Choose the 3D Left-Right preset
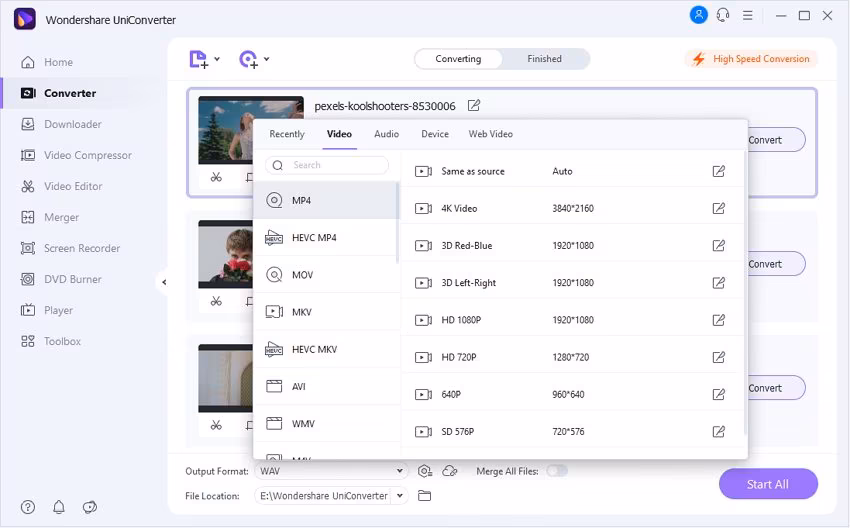850x528 pixels. click(x=573, y=282)
